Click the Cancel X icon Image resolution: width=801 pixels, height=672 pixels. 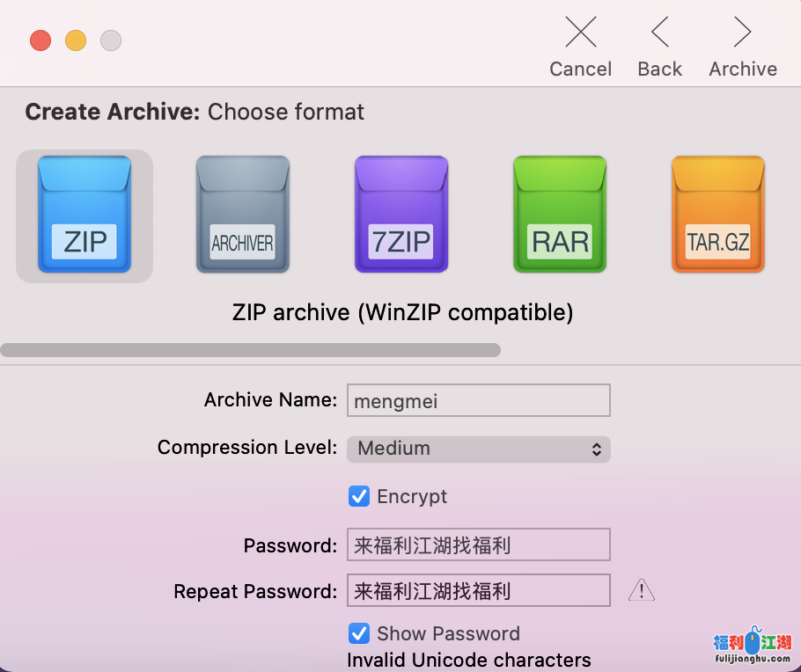coord(580,33)
